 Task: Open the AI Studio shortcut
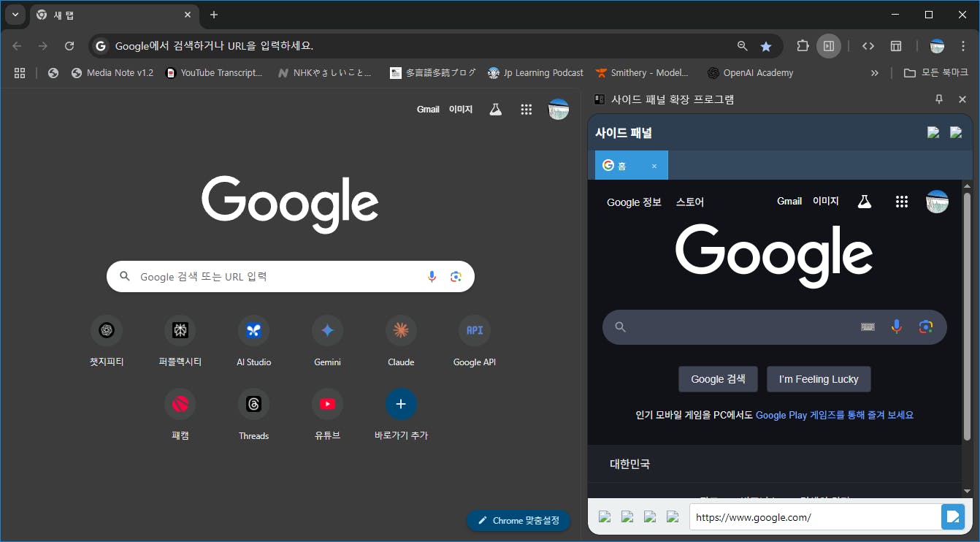click(253, 342)
